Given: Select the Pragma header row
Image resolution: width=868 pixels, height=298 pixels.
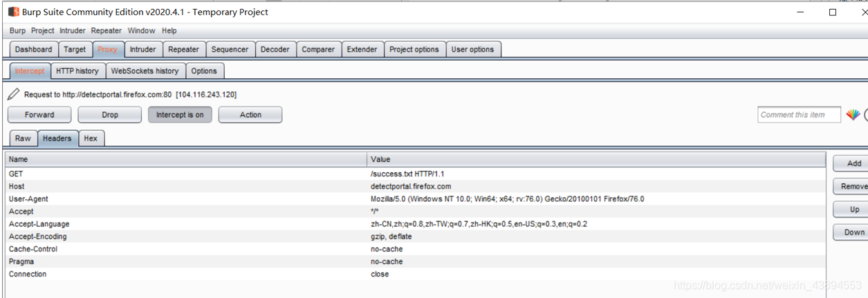Looking at the screenshot, I should pyautogui.click(x=415, y=261).
